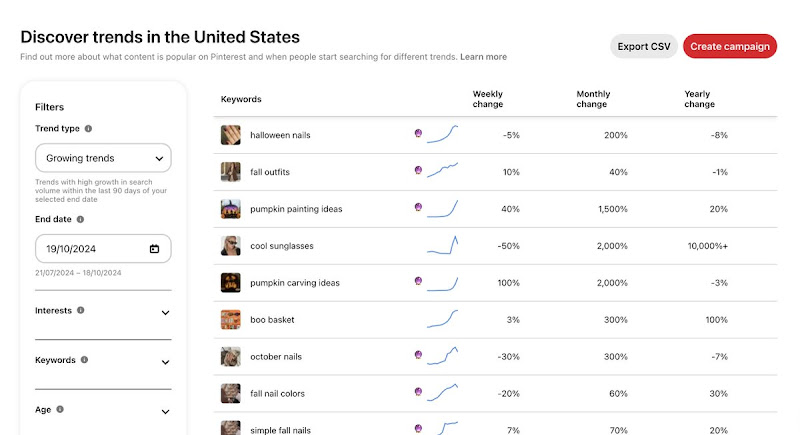Viewport: 800px width, 435px height.
Task: Click purple seasonal badge beside halloween nails
Action: pyautogui.click(x=418, y=133)
